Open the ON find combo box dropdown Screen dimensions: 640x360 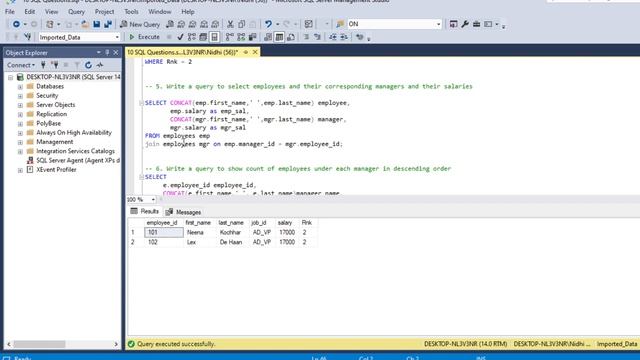pos(438,24)
